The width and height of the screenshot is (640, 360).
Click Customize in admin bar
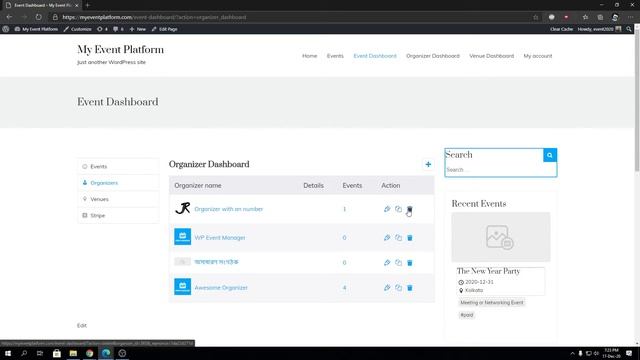tap(78, 29)
